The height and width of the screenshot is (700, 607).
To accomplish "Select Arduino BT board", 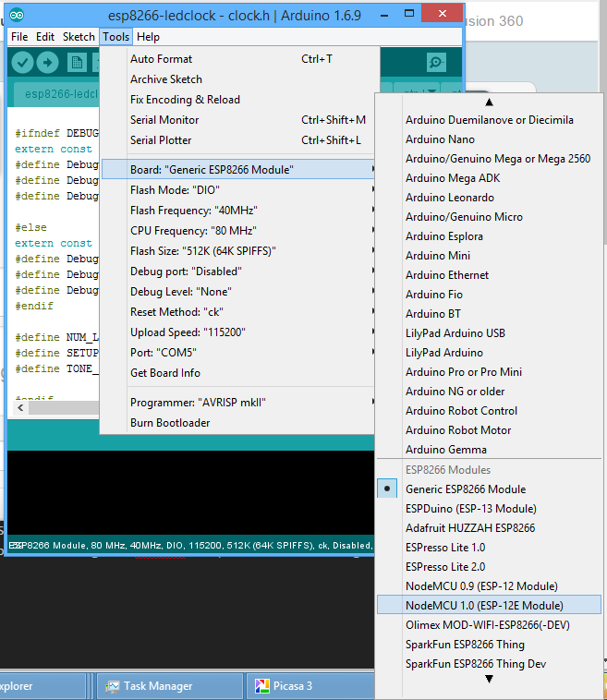I will [489, 314].
